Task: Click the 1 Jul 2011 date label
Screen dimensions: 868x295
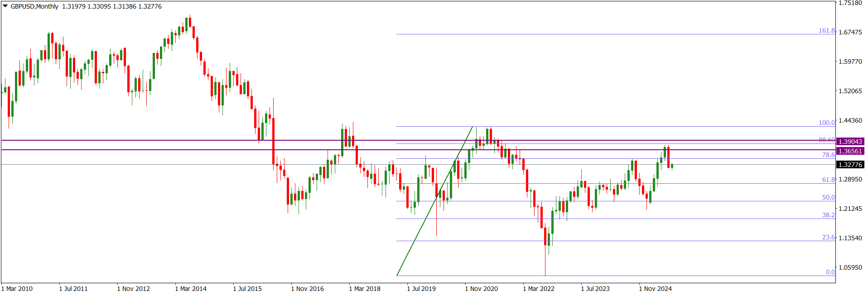Action: tap(73, 289)
